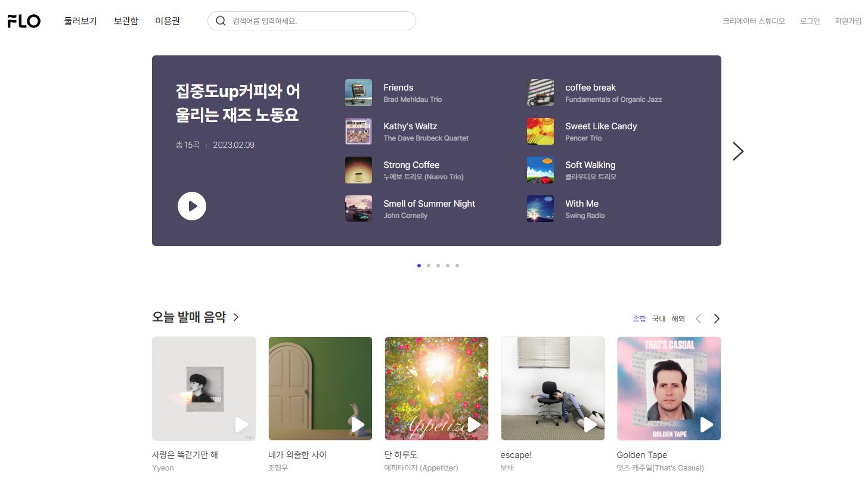Image resolution: width=868 pixels, height=483 pixels.
Task: Select fifth carousel page dot
Action: click(457, 266)
